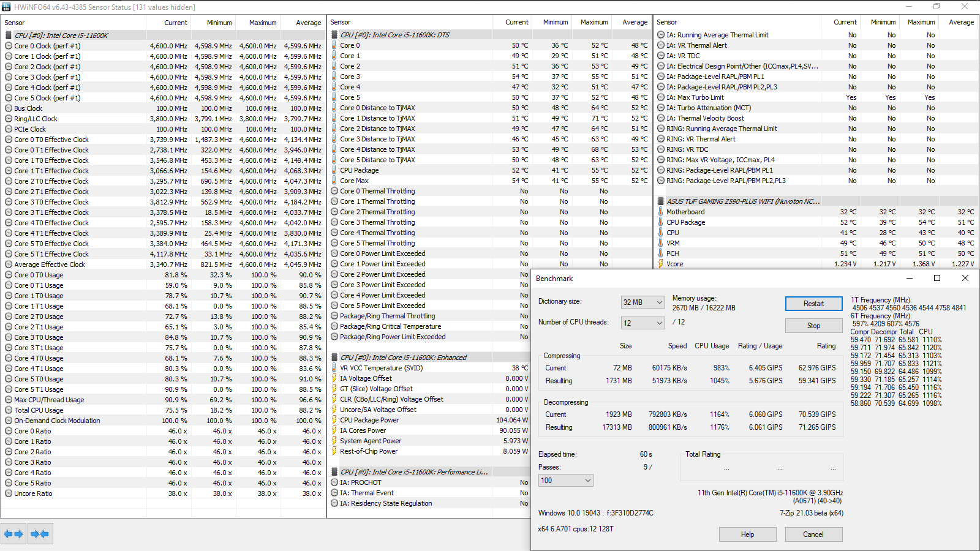Select the PCIe Clock row
The height and width of the screenshot is (551, 980).
click(164, 129)
